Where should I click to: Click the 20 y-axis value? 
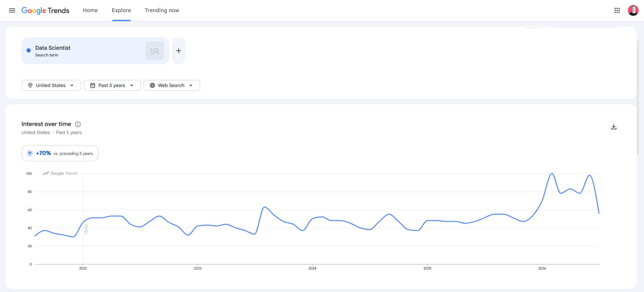30,246
